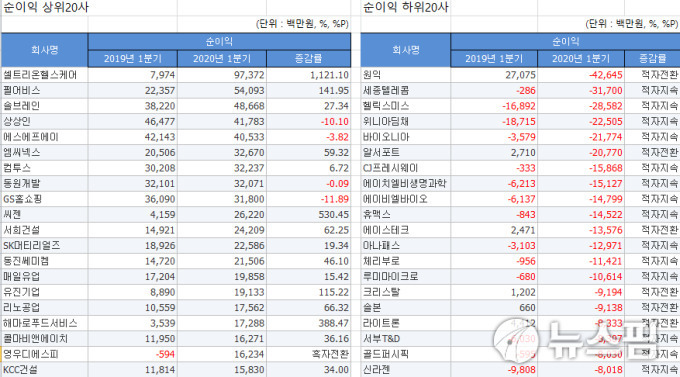Click the 1,121.10 growth rate cell

click(x=309, y=75)
